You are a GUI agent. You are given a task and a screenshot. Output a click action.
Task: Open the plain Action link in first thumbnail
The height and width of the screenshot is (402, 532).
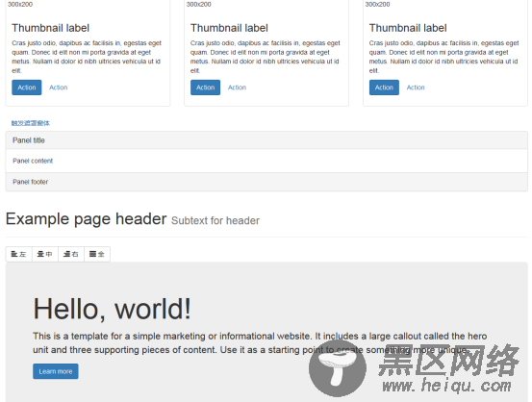(59, 88)
